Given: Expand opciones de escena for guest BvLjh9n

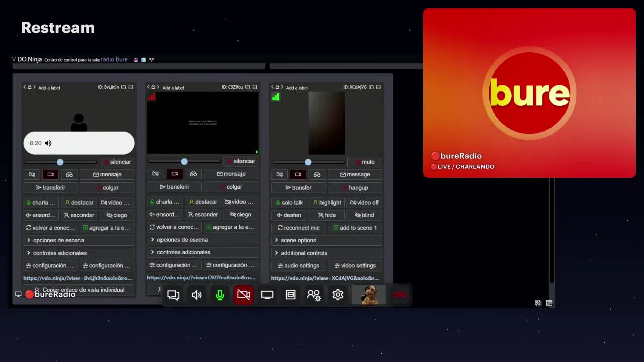Looking at the screenshot, I should coord(79,240).
